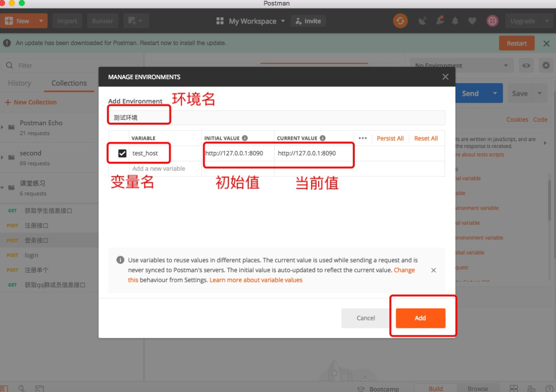Open Learn more about variable values link
The image size is (556, 392).
(256, 280)
